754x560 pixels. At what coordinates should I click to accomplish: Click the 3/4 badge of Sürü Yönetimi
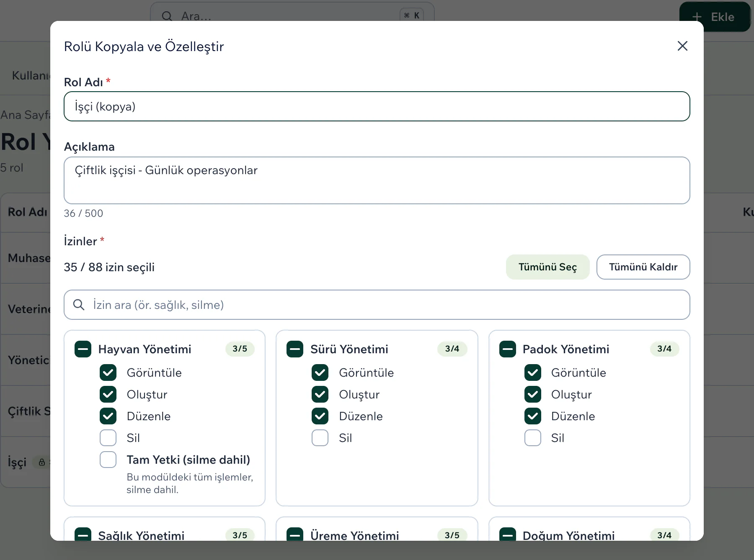click(x=452, y=349)
